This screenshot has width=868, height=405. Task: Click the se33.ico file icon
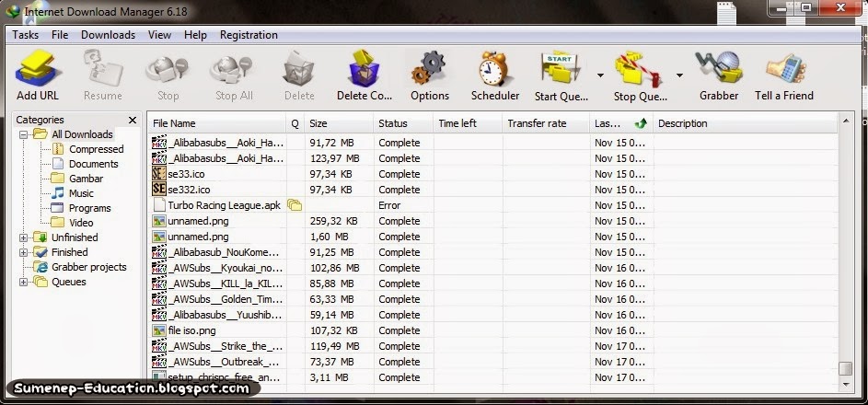click(x=159, y=174)
